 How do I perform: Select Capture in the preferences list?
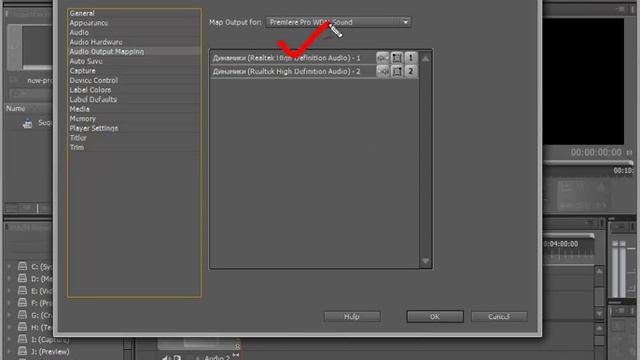(x=82, y=71)
